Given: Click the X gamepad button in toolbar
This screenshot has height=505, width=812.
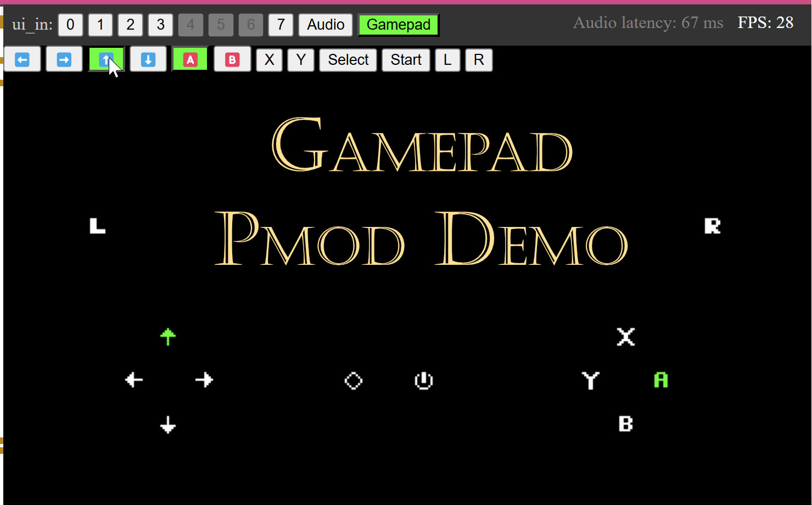Looking at the screenshot, I should pos(269,59).
